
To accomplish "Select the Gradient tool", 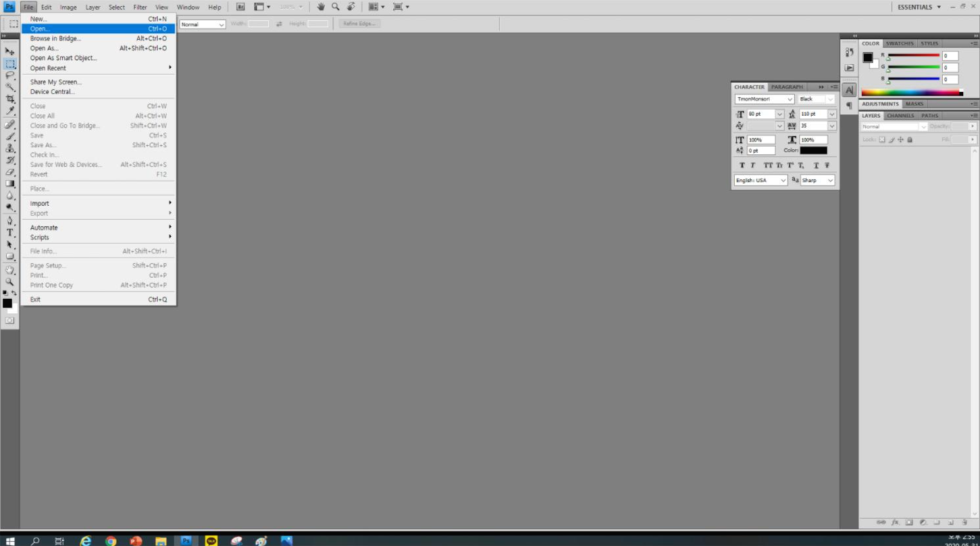I will tap(10, 184).
